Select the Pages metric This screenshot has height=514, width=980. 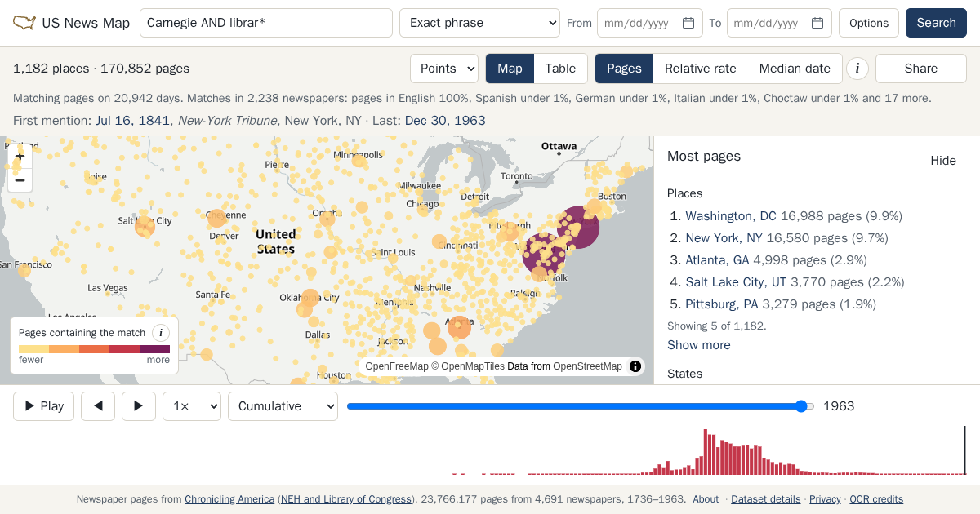624,69
